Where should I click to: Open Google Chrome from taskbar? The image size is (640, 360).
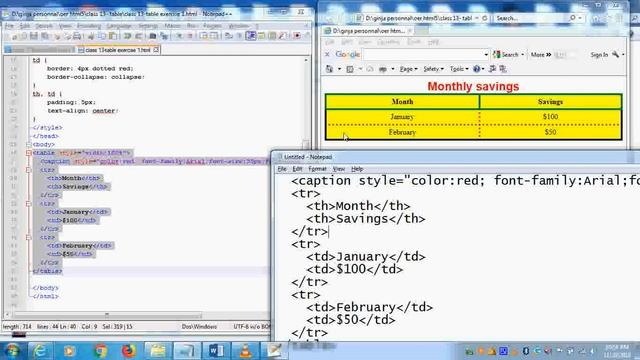click(100, 351)
